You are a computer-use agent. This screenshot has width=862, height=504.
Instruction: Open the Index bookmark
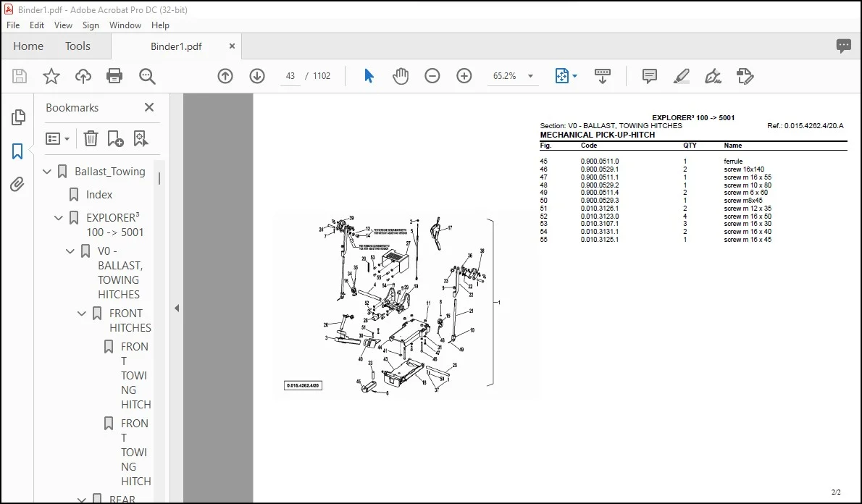coord(99,195)
